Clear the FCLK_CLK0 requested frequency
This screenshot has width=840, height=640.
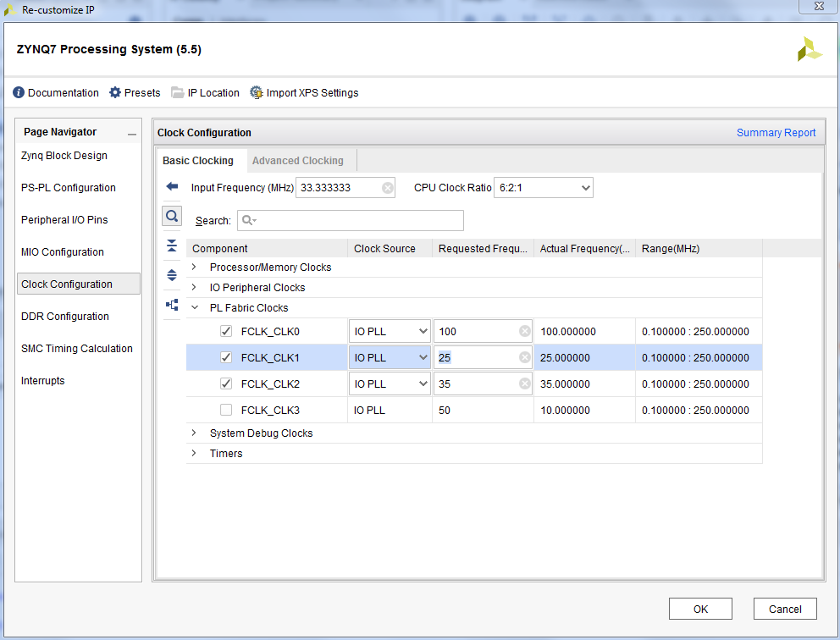(x=525, y=332)
